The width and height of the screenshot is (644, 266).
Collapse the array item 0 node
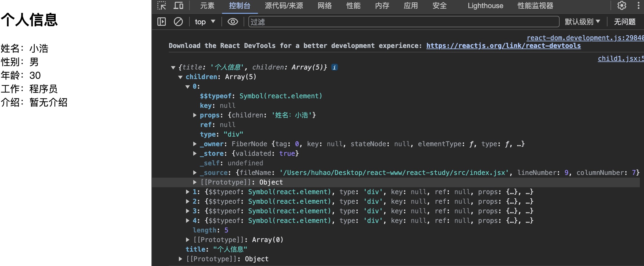(188, 87)
